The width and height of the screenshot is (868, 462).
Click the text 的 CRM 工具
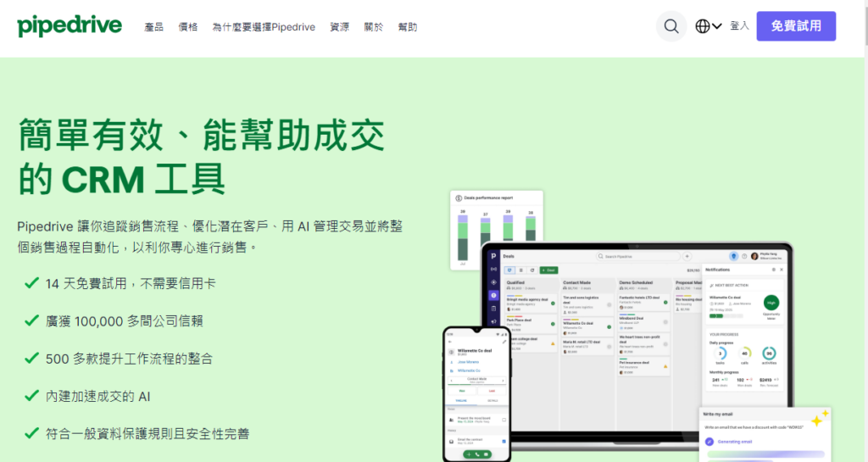coord(122,179)
